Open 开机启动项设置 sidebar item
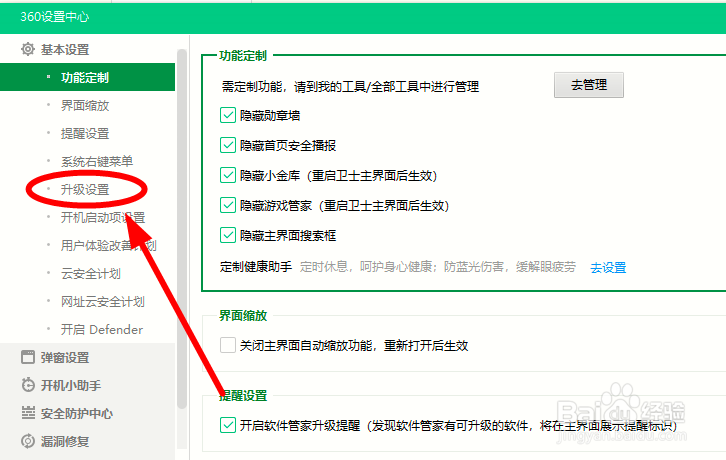Screen dimensions: 726x460 coord(103,217)
